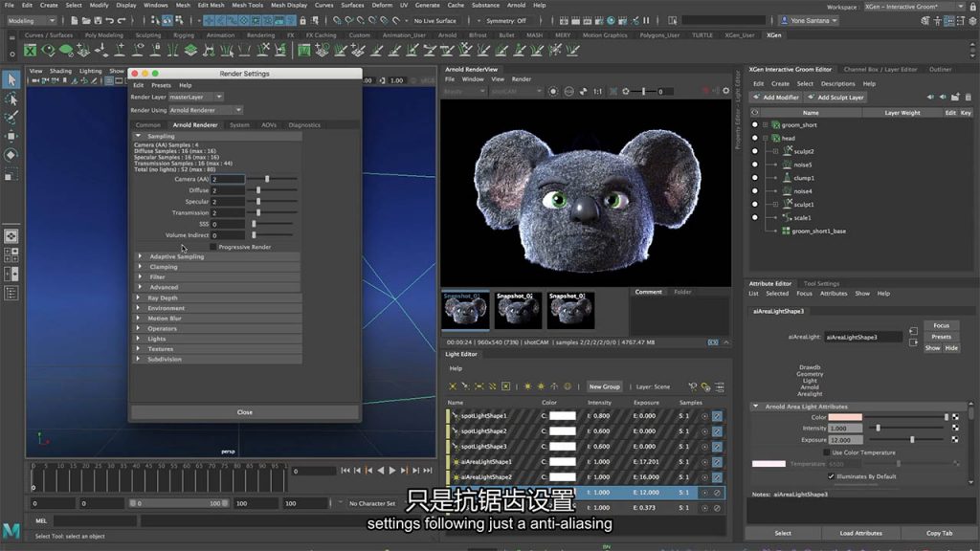This screenshot has width=980, height=551.
Task: Toggle visibility of the sculpt2 modifier
Action: (x=754, y=151)
